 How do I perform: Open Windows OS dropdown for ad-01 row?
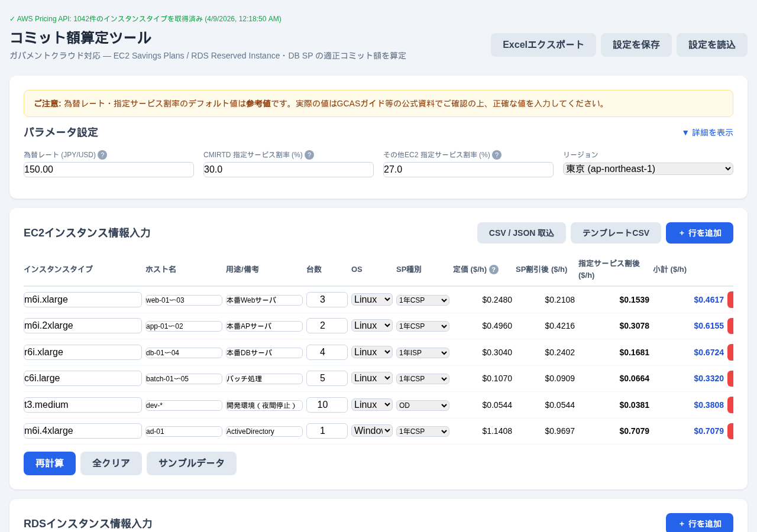coord(372,431)
